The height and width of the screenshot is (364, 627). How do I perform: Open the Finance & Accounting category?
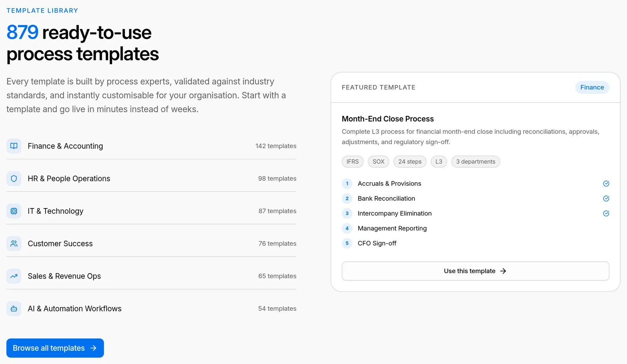[151, 146]
